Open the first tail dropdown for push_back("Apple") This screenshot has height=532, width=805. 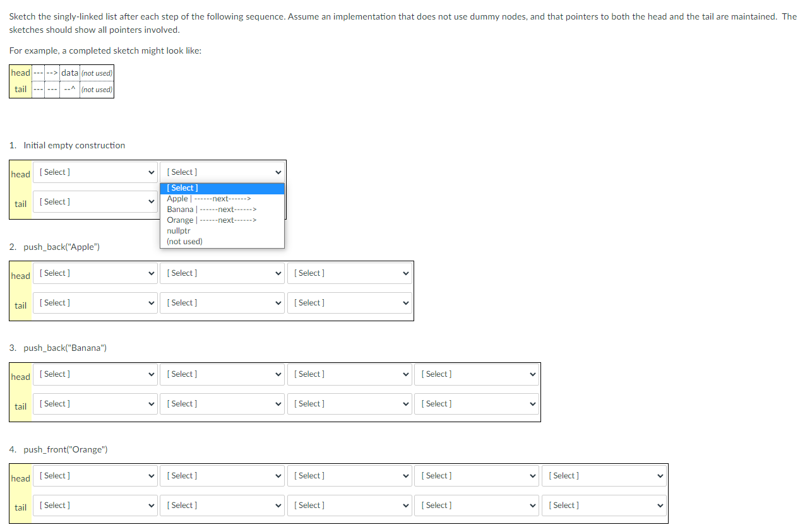click(95, 302)
